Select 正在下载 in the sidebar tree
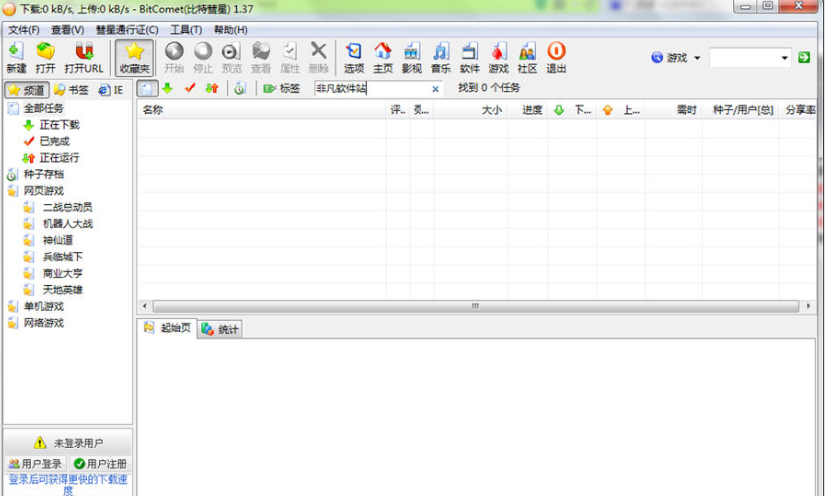 (x=59, y=125)
